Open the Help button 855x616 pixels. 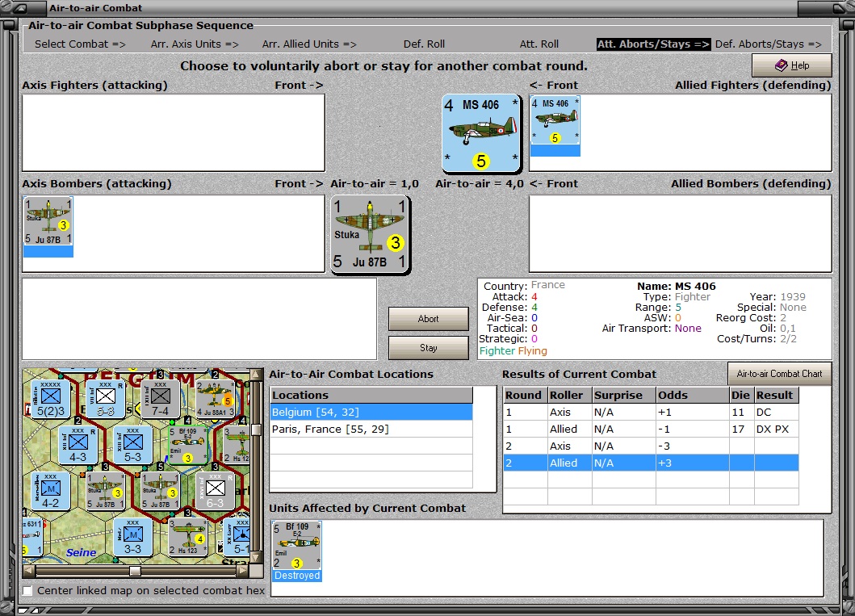pos(792,65)
